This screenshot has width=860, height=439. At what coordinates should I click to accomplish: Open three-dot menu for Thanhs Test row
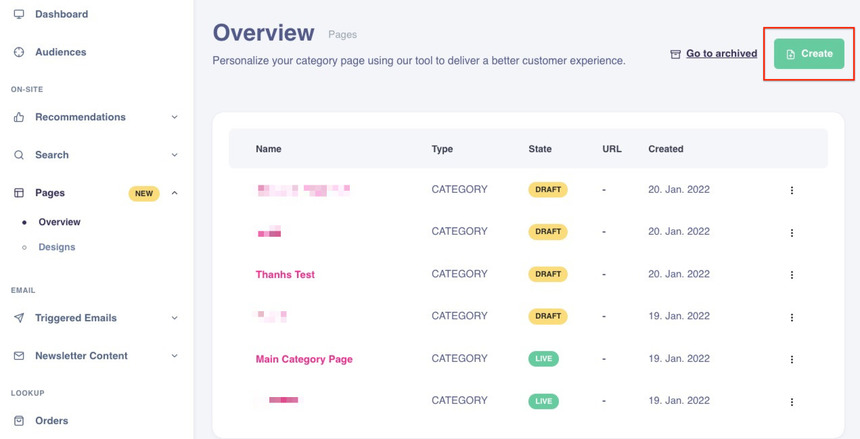[792, 275]
